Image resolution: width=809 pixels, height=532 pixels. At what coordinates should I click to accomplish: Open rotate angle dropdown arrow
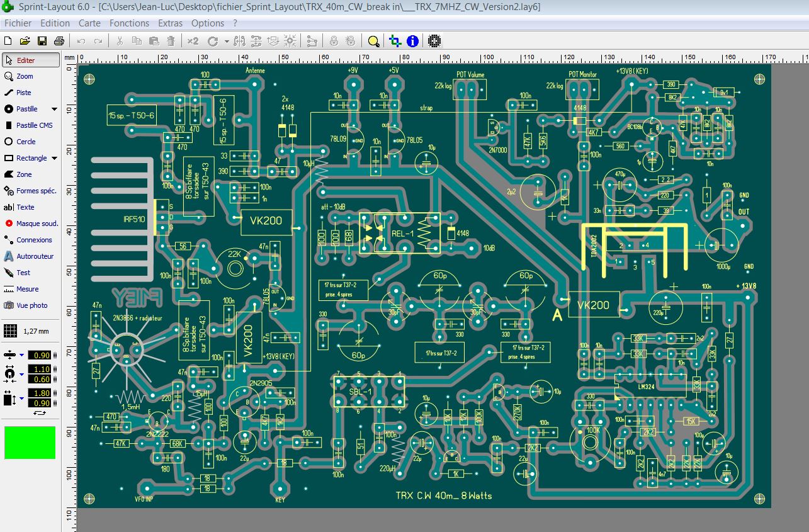pos(226,42)
